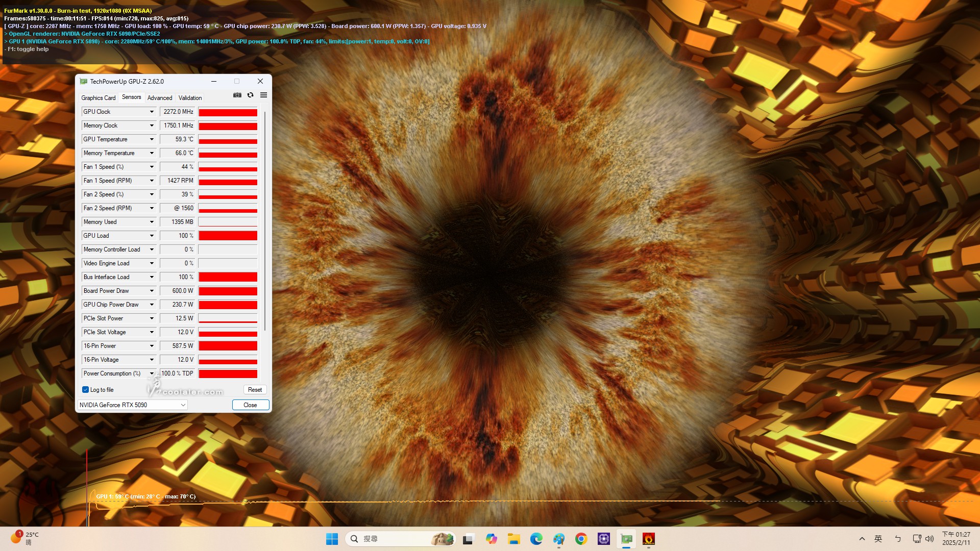This screenshot has height=551, width=980.
Task: Open the GPU-Z hamburger menu
Action: [263, 95]
